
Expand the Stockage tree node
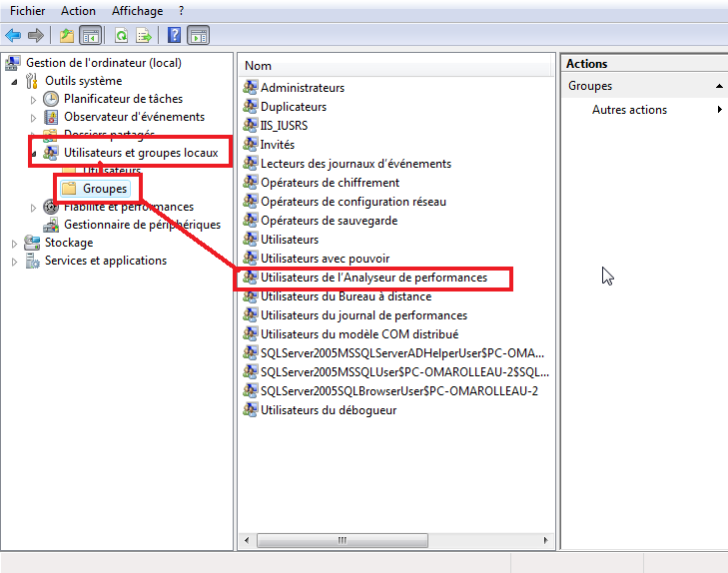(14, 243)
